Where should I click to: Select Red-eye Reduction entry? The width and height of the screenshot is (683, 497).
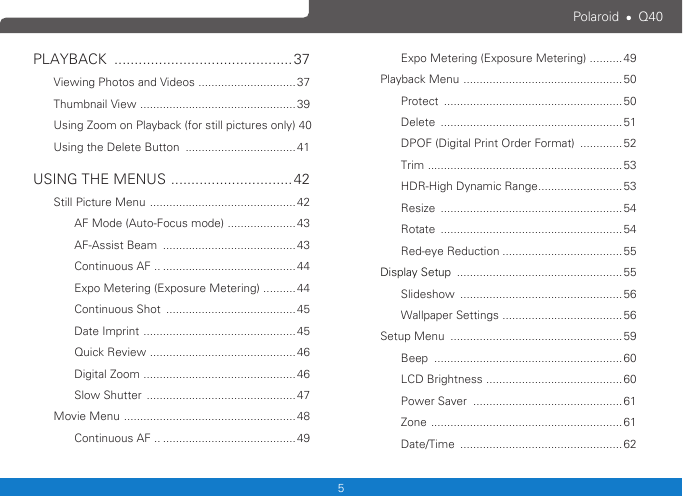point(518,251)
